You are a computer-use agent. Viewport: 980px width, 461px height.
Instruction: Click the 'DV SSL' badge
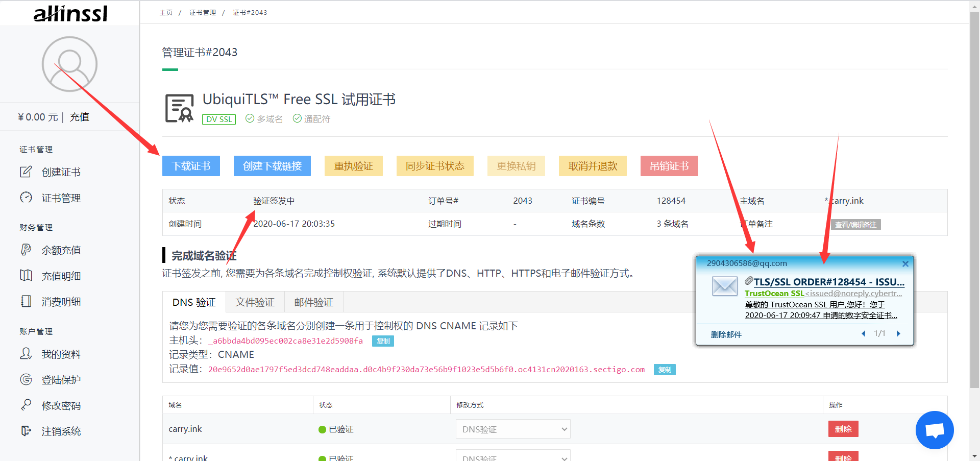pos(219,119)
